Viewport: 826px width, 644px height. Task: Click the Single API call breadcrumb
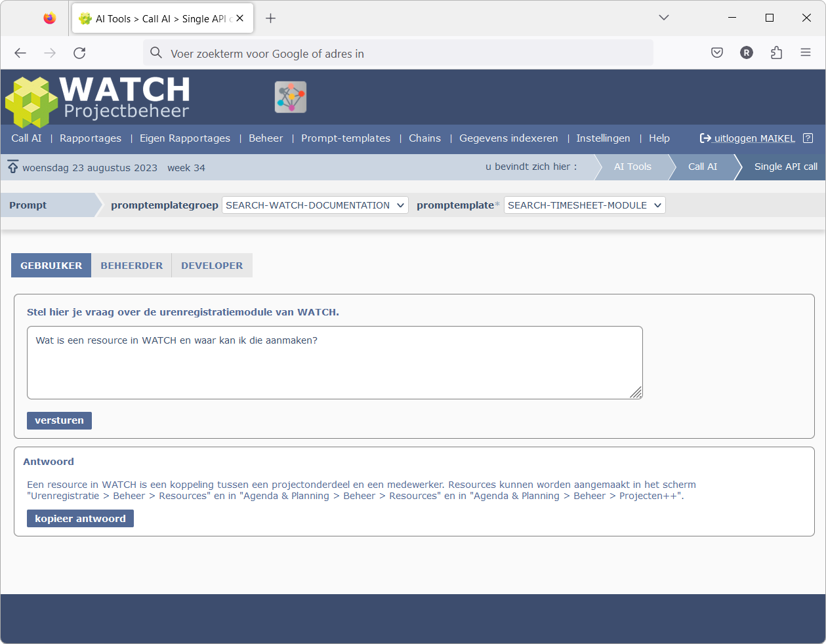pyautogui.click(x=786, y=167)
